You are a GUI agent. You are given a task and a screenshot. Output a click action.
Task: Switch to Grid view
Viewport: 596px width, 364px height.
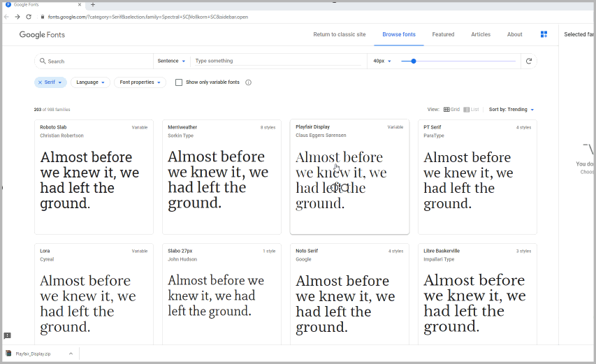click(x=451, y=110)
